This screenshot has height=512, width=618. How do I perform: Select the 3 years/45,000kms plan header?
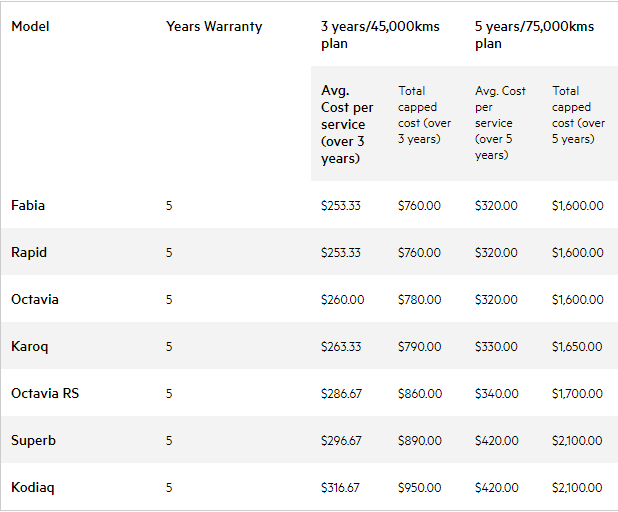click(x=381, y=35)
